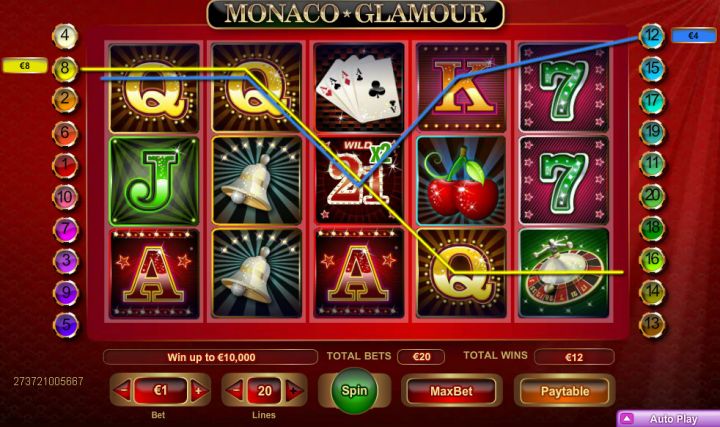Click the four aces cards symbol
The image size is (720, 427).
pos(359,87)
